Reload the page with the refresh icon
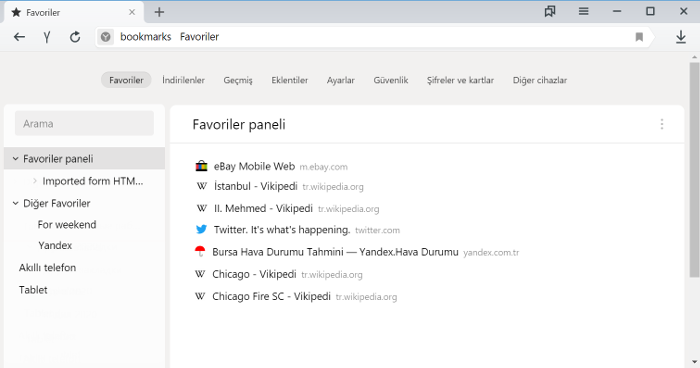This screenshot has width=700, height=368. [x=75, y=37]
